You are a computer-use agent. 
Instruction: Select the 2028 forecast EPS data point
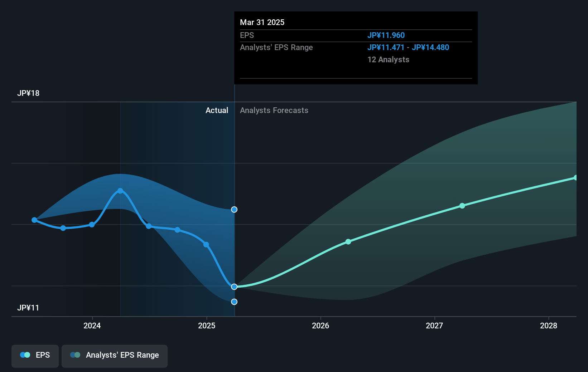point(576,178)
